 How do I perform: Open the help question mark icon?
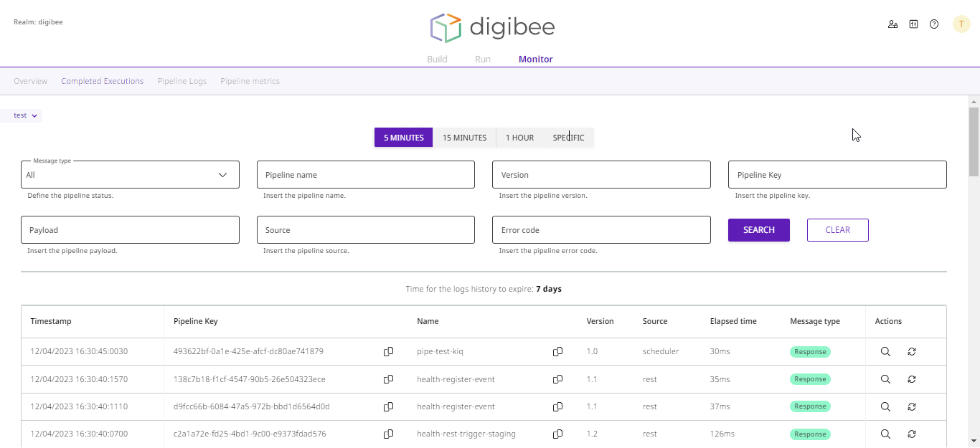[934, 24]
